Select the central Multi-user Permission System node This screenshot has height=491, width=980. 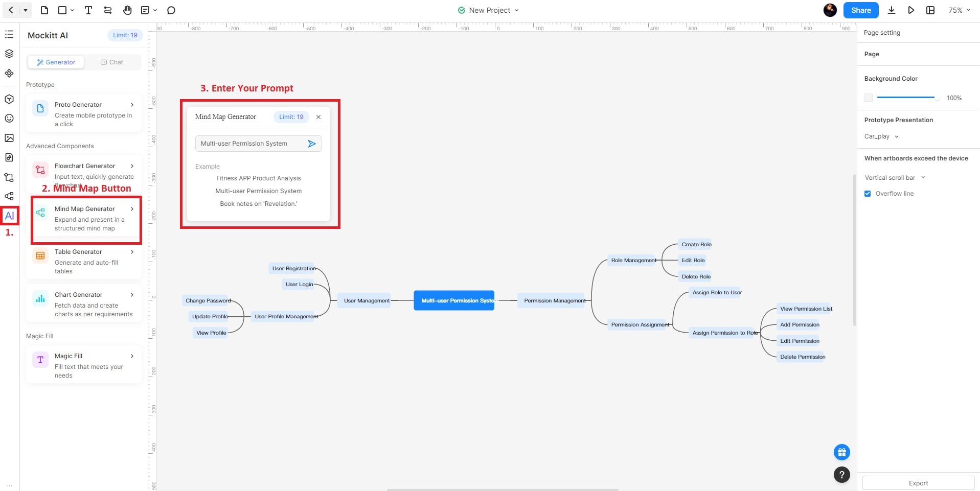pos(454,300)
